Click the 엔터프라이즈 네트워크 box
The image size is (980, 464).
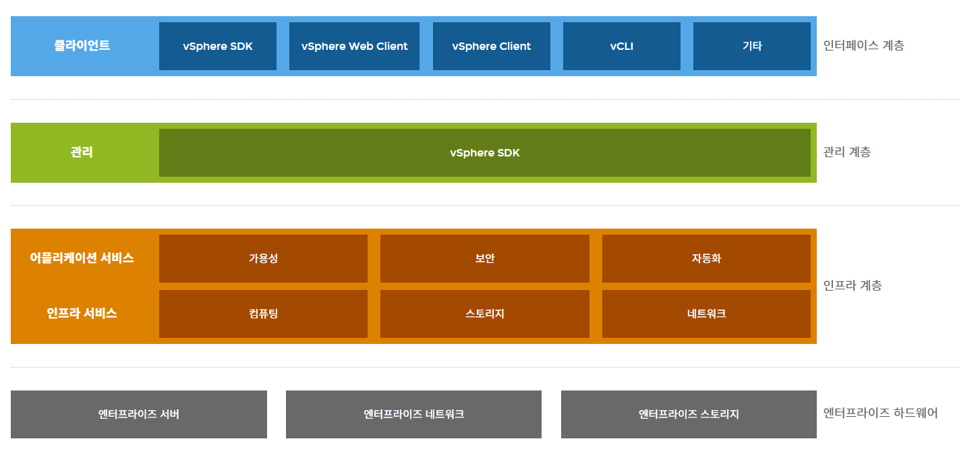[413, 414]
